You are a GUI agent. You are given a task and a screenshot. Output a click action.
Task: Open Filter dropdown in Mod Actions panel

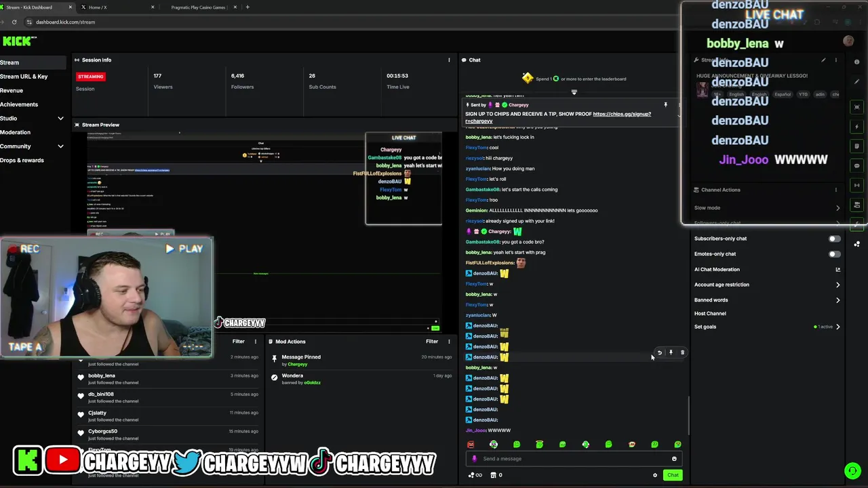tap(432, 342)
